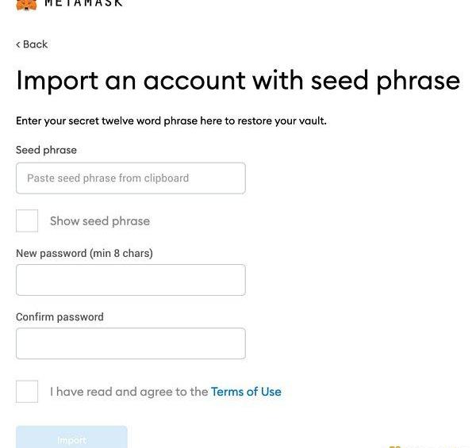Image resolution: width=476 pixels, height=448 pixels.
Task: Check the agree to Terms checkbox
Action: [27, 391]
